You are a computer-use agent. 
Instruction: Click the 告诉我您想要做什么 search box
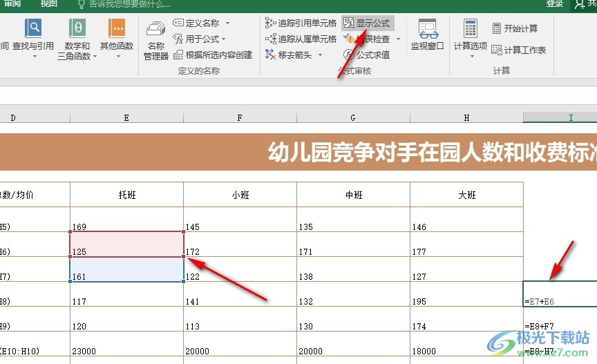coord(129,4)
